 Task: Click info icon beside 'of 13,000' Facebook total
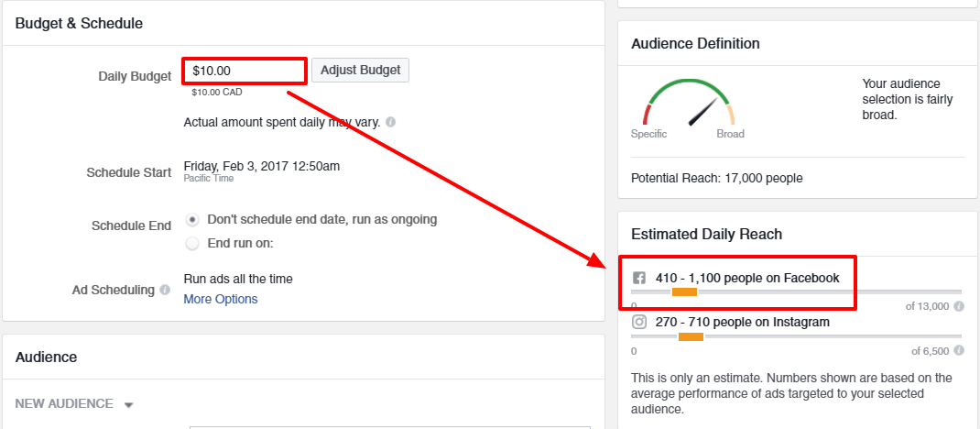click(x=958, y=307)
